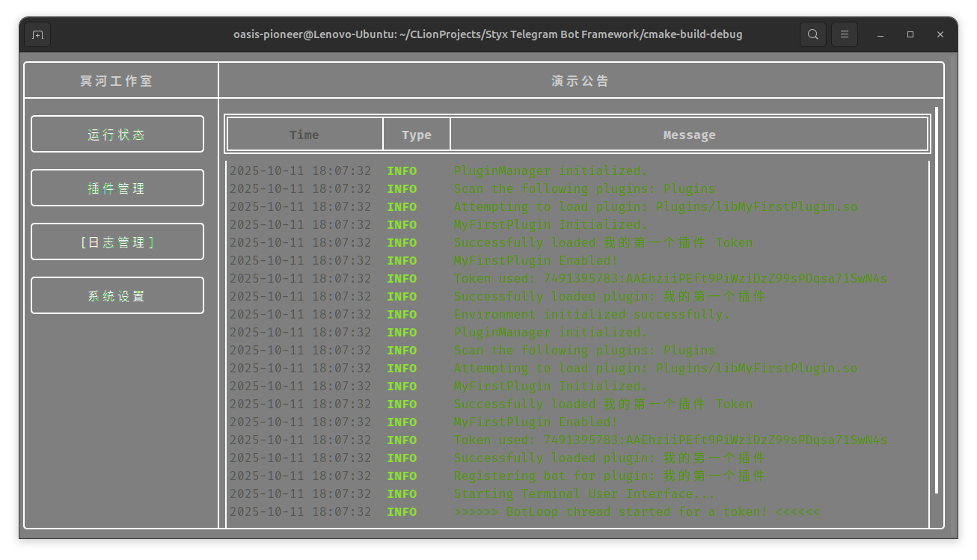This screenshot has height=560, width=977.
Task: Click the log panel vertical scrollbar
Action: [x=936, y=299]
